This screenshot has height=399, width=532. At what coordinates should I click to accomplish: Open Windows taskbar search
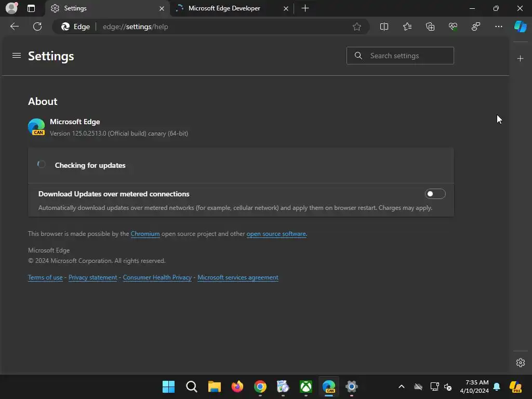pos(191,387)
